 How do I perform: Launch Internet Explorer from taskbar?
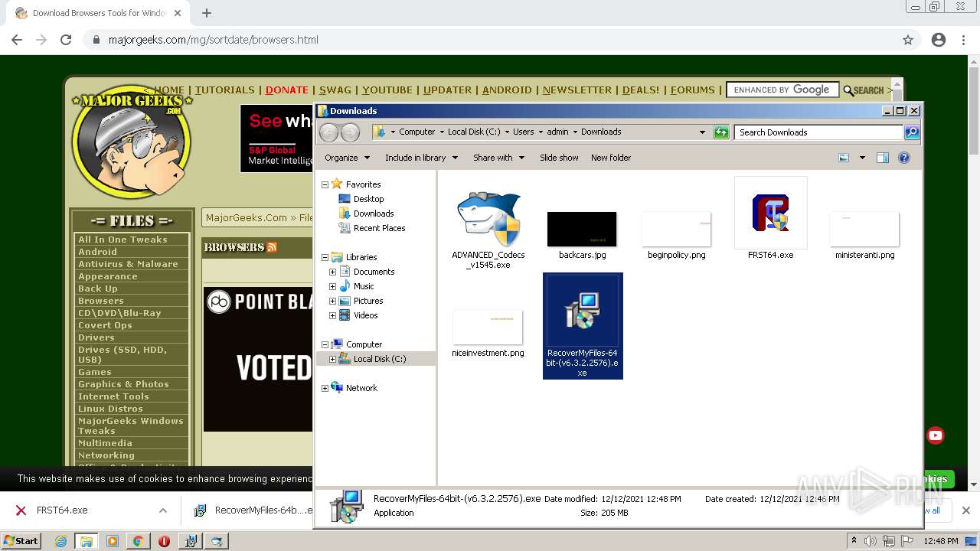coord(61,541)
